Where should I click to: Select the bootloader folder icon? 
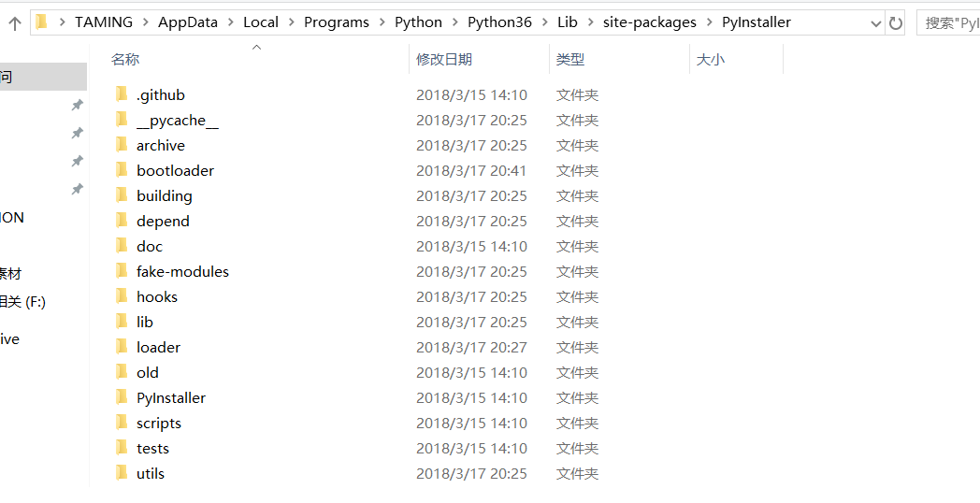coord(122,170)
